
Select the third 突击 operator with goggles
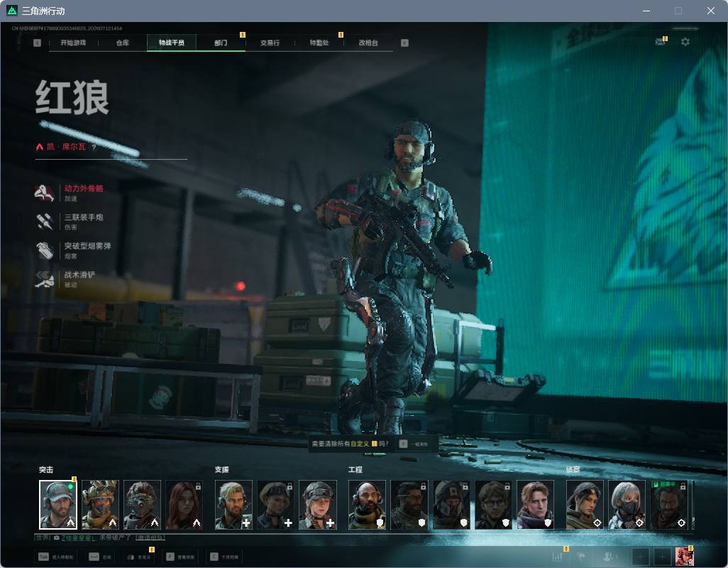(x=142, y=505)
